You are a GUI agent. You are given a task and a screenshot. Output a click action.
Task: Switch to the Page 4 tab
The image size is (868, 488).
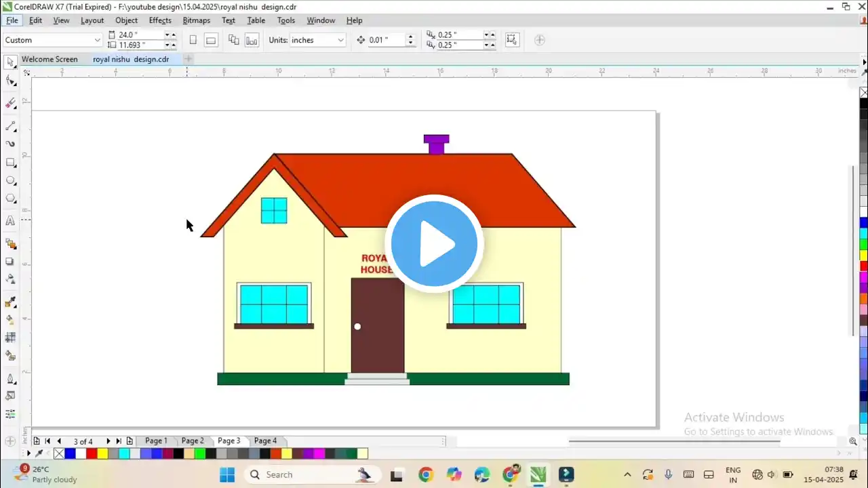pos(265,441)
